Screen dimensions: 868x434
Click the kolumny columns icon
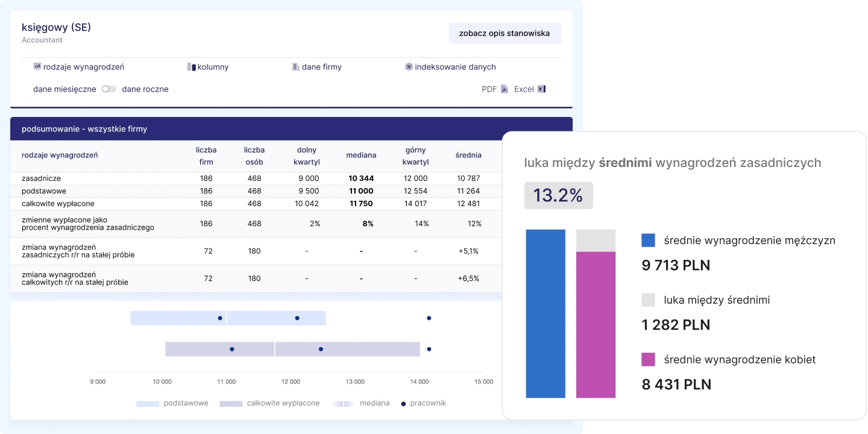coord(192,67)
